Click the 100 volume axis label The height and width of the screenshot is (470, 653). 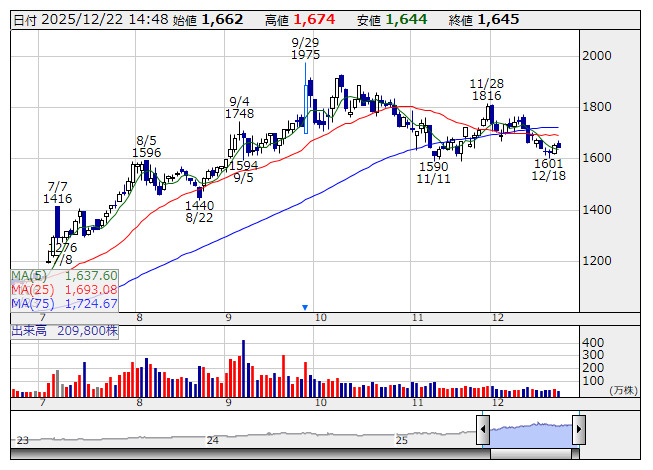593,381
